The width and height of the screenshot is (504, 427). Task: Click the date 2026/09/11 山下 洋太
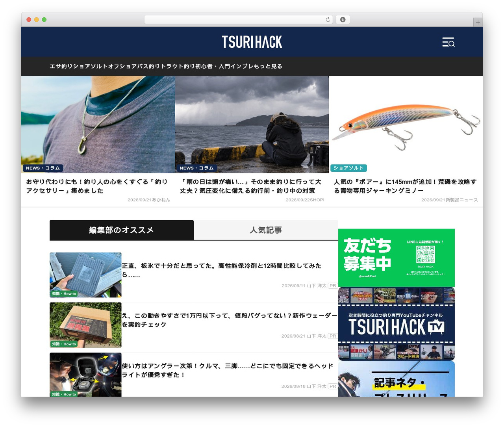(x=304, y=286)
